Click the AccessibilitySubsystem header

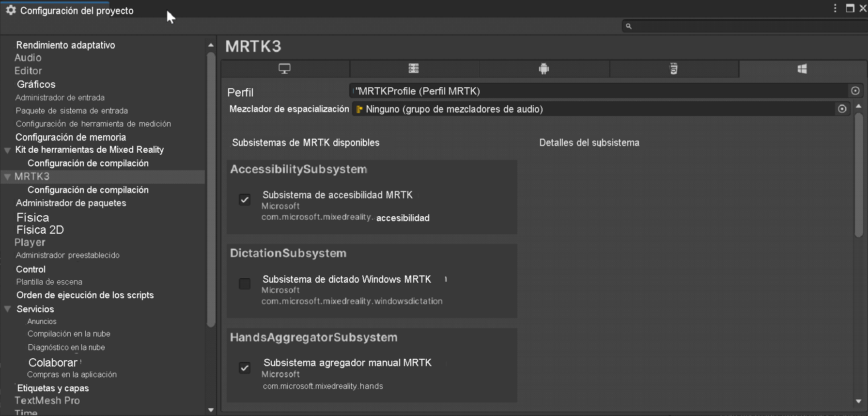[x=299, y=169]
